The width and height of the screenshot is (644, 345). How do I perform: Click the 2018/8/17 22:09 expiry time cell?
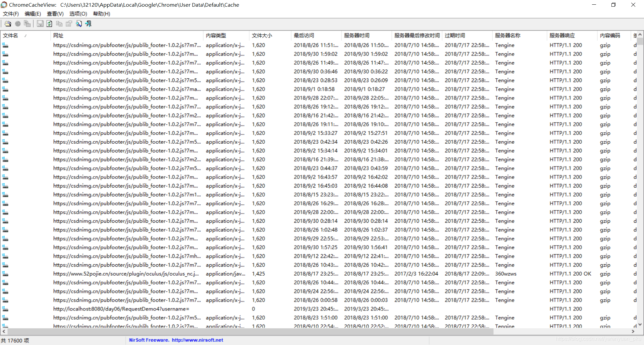pyautogui.click(x=467, y=274)
